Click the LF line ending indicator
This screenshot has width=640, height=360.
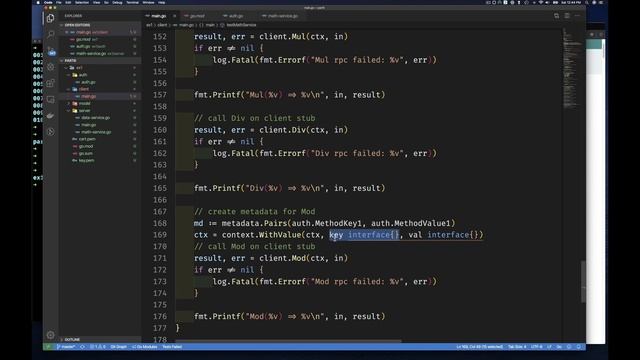[x=549, y=347]
